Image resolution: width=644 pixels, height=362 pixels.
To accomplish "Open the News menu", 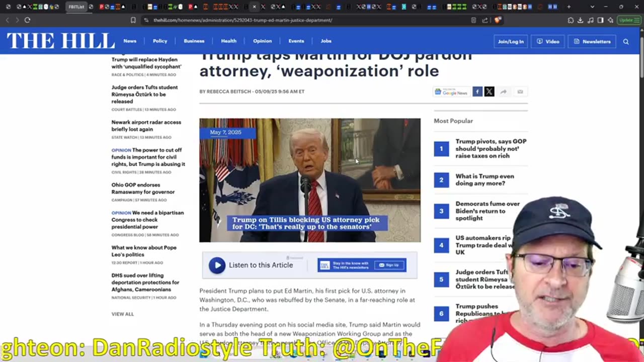I will pyautogui.click(x=130, y=41).
